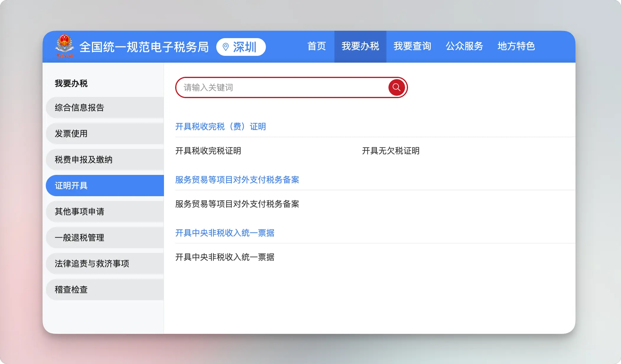Click the red magnifier search icon
This screenshot has width=621, height=364.
396,87
